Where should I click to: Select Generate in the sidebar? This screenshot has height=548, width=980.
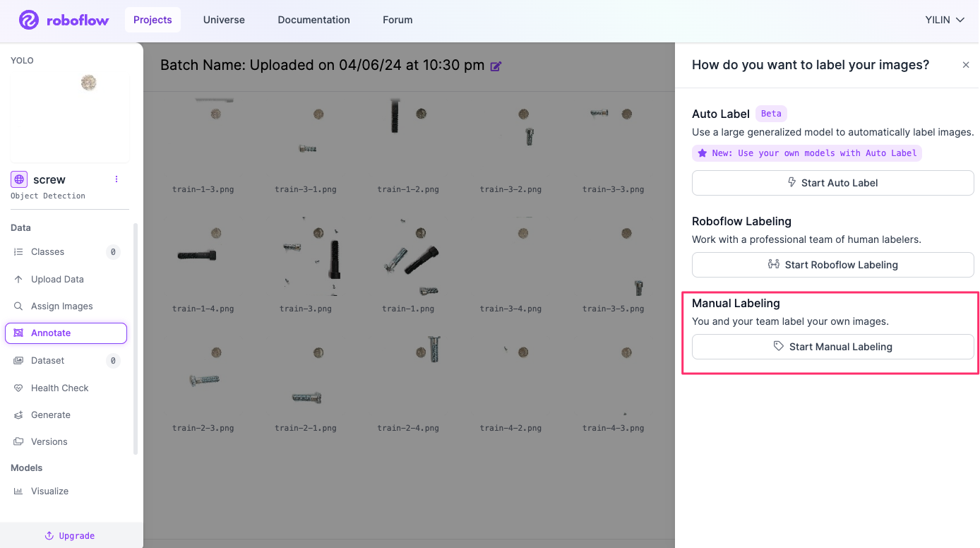(x=50, y=415)
